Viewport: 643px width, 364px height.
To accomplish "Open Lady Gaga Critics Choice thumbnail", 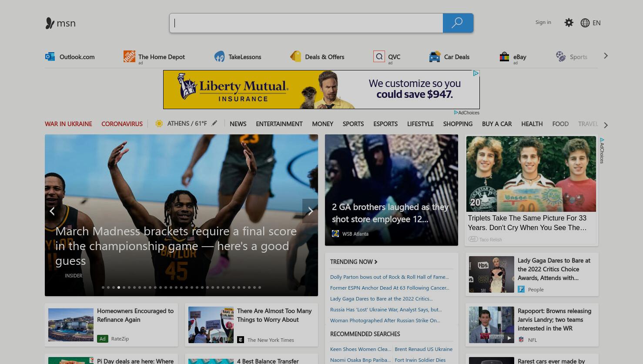I will coord(492,274).
